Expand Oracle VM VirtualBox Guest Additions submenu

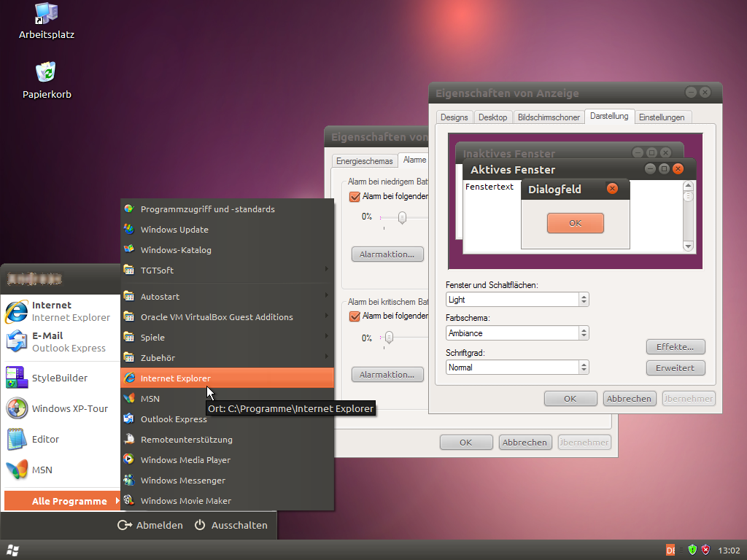tap(228, 316)
